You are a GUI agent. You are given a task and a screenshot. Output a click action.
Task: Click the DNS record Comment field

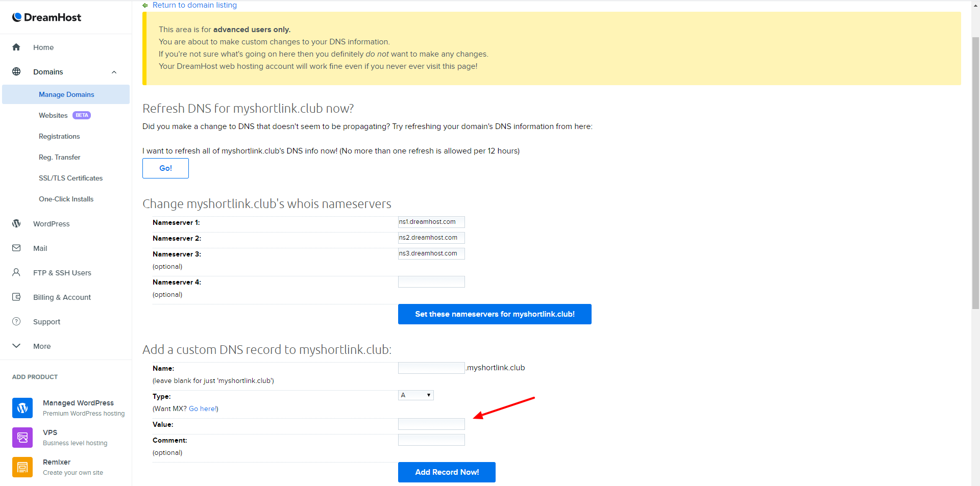point(431,440)
